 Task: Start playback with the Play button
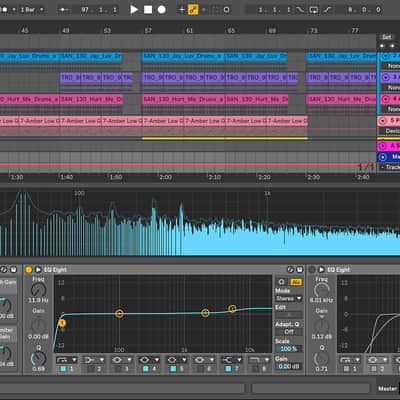[x=134, y=10]
